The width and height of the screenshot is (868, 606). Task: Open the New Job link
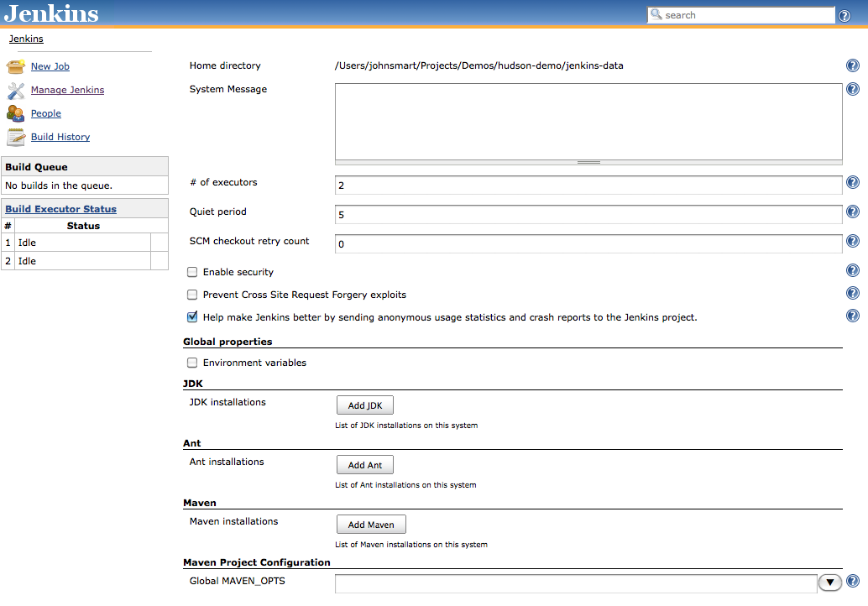tap(50, 66)
